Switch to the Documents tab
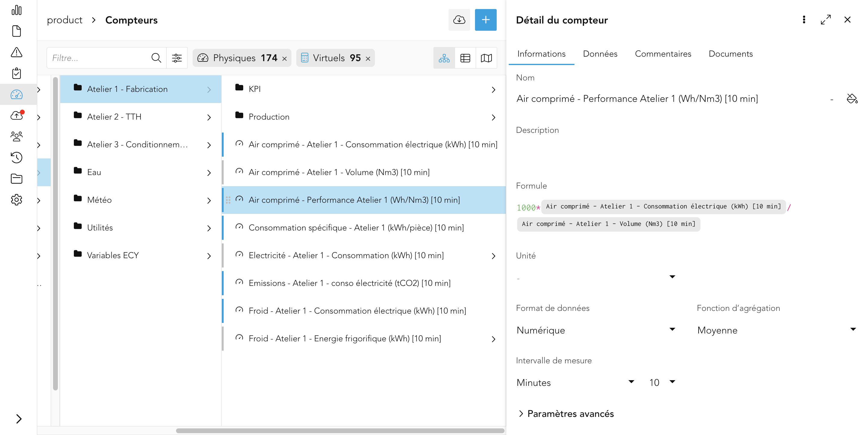Viewport: 868px width, 435px height. [731, 54]
